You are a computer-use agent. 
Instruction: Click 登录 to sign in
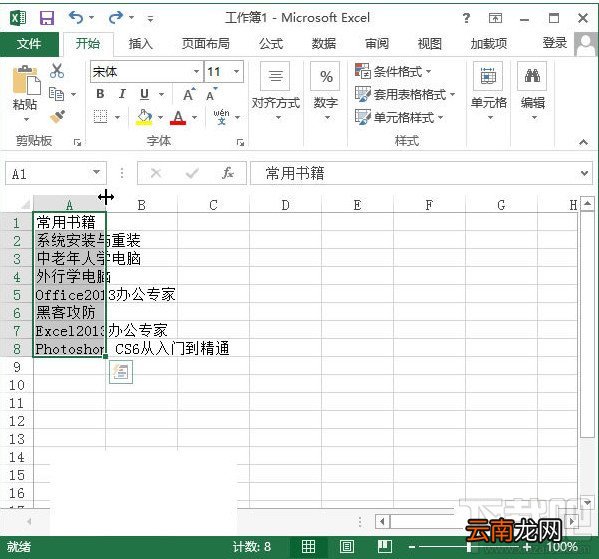[555, 43]
